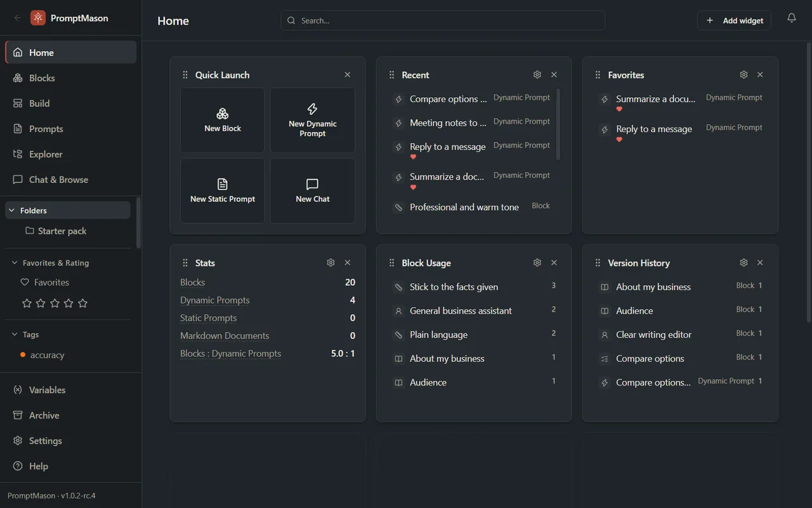Screen dimensions: 812x508
Task: Open Favorites widget settings gear
Action: tap(743, 75)
